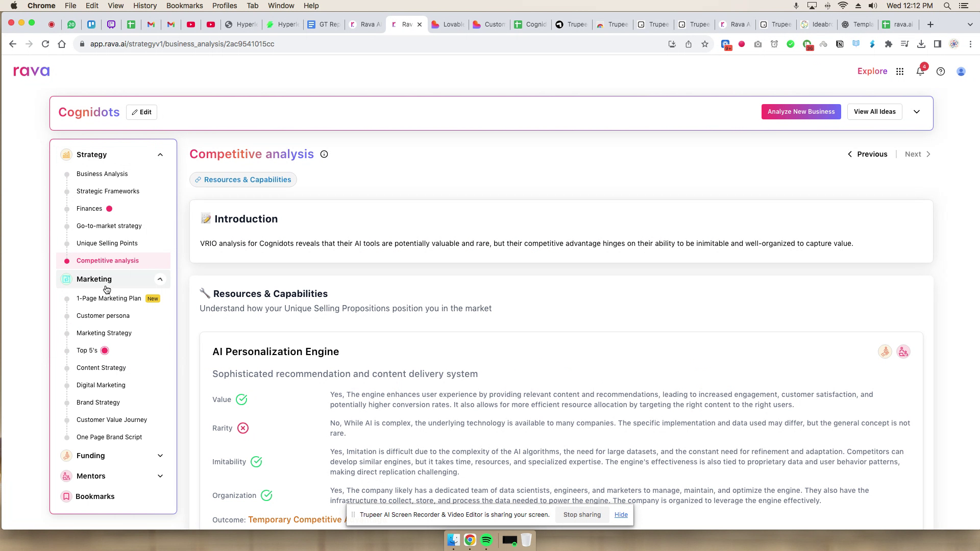Viewport: 980px width, 551px height.
Task: Open the Resources & Capabilities link
Action: 243,179
